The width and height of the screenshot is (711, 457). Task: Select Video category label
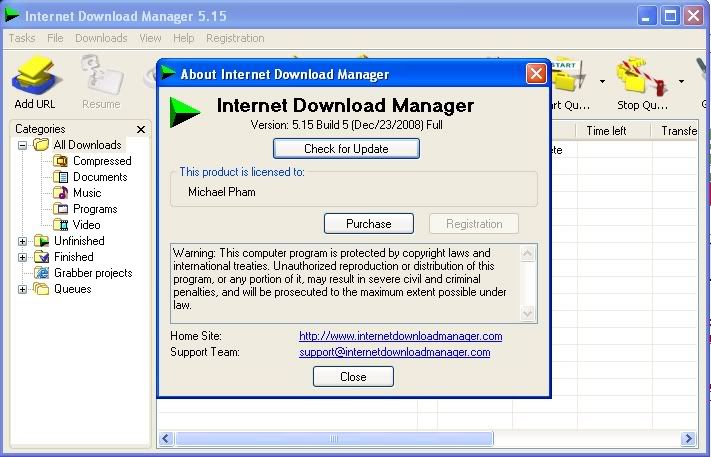point(87,225)
